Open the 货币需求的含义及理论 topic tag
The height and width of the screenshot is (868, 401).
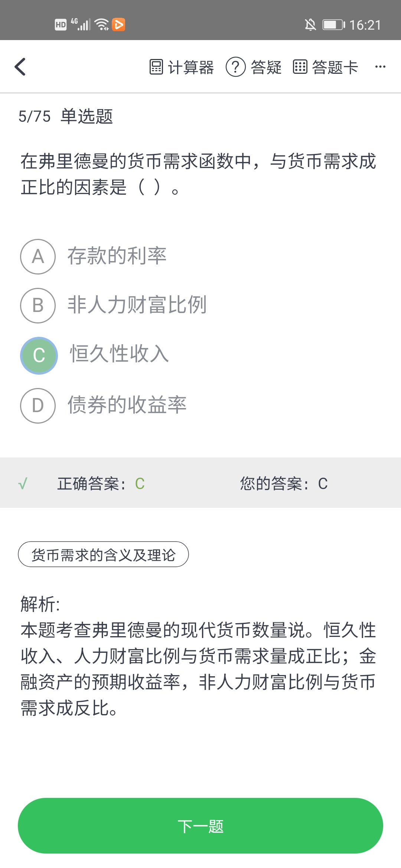click(x=103, y=555)
